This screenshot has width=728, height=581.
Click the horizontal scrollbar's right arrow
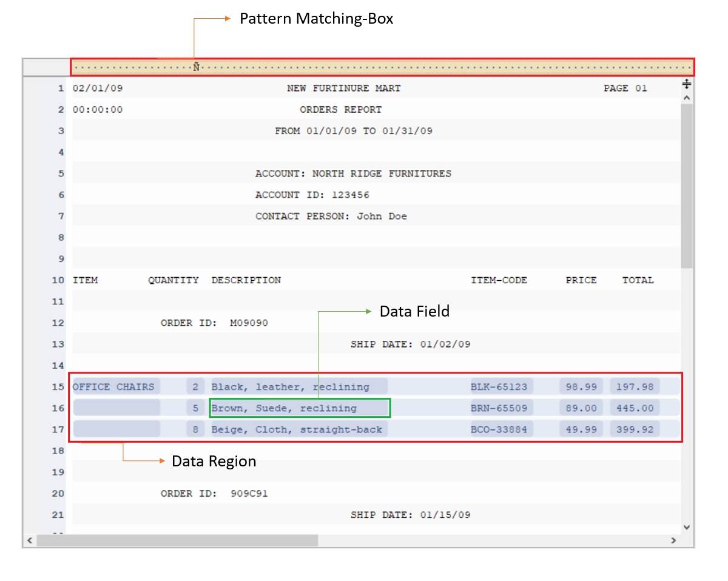tap(673, 540)
